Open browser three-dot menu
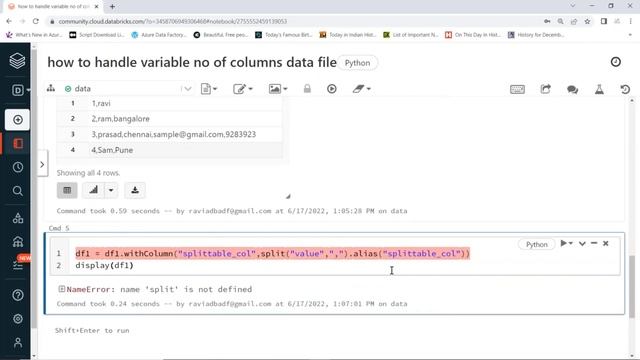 631,21
